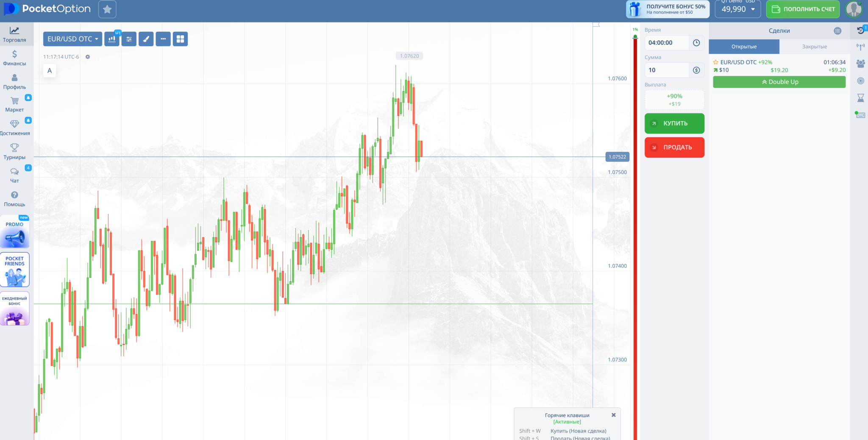Open time zone settings gear

pos(88,57)
